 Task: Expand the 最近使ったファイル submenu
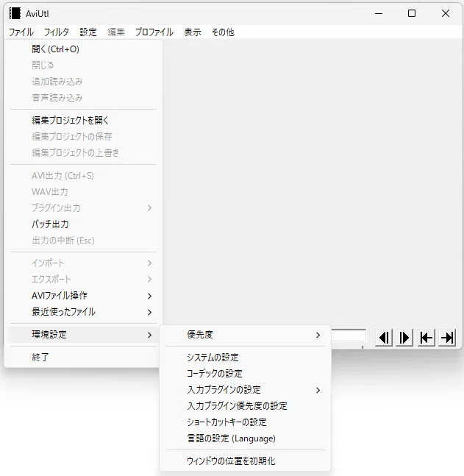[x=83, y=312]
